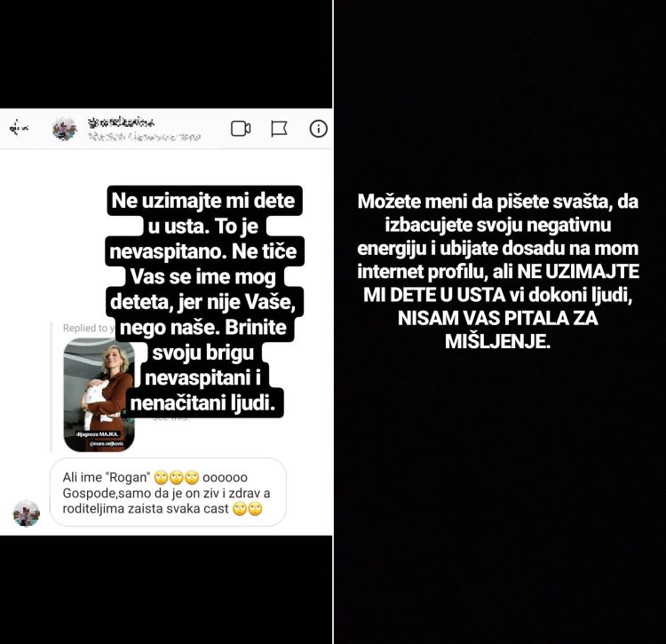Open the conversation info circle icon
The height and width of the screenshot is (644, 666).
[x=318, y=128]
